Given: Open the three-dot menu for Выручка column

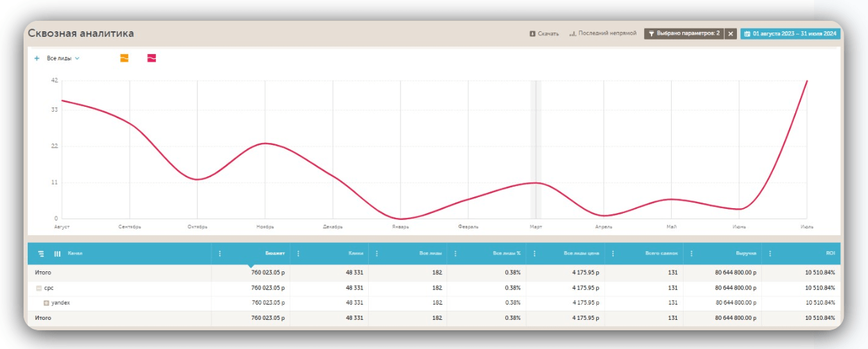Looking at the screenshot, I should [x=692, y=254].
